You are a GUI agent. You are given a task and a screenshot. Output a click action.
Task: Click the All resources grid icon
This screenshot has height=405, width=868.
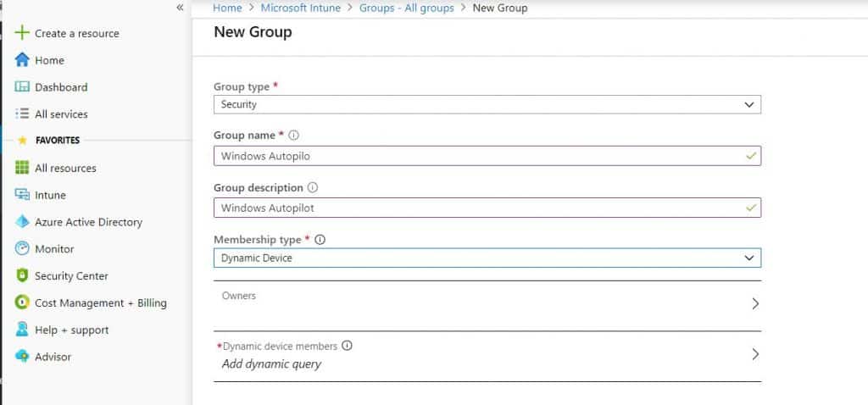tap(21, 168)
